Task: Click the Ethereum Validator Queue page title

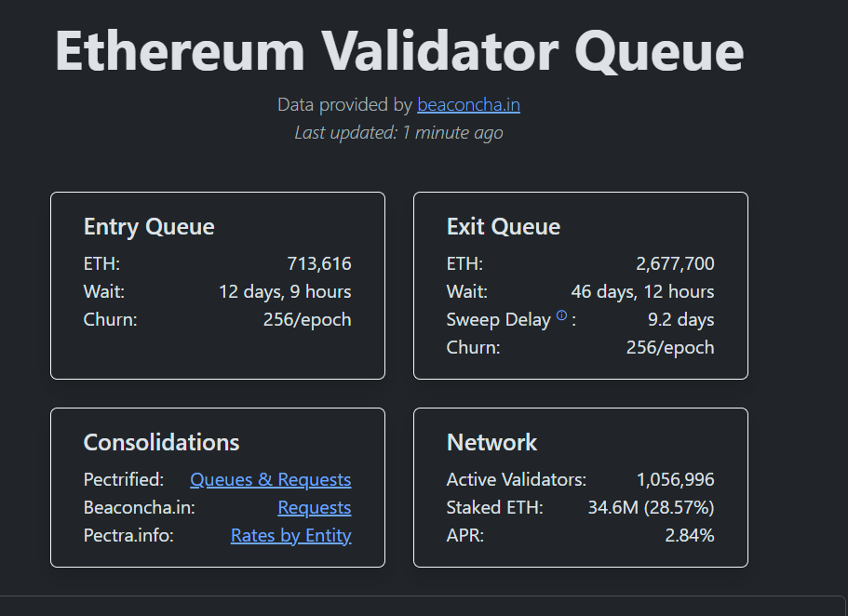Action: (399, 50)
